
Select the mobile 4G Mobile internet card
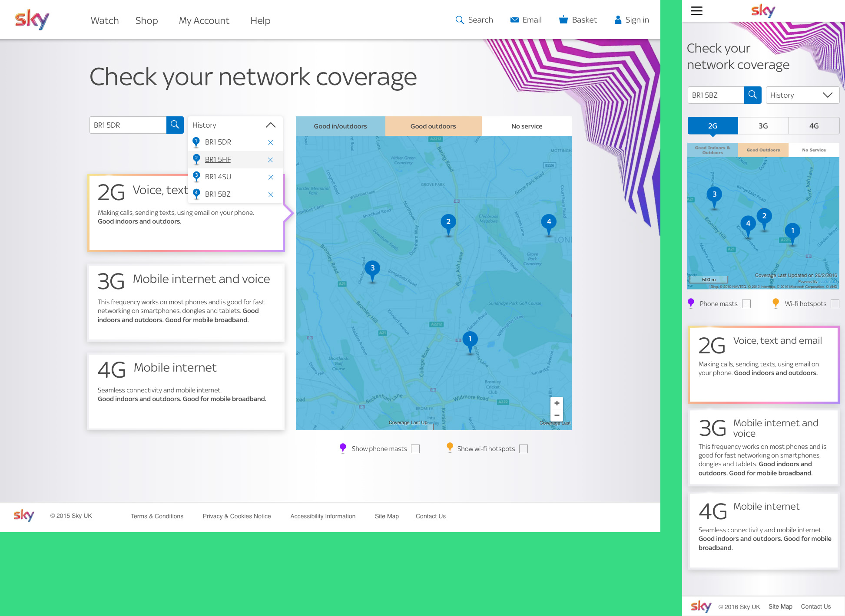pyautogui.click(x=764, y=530)
